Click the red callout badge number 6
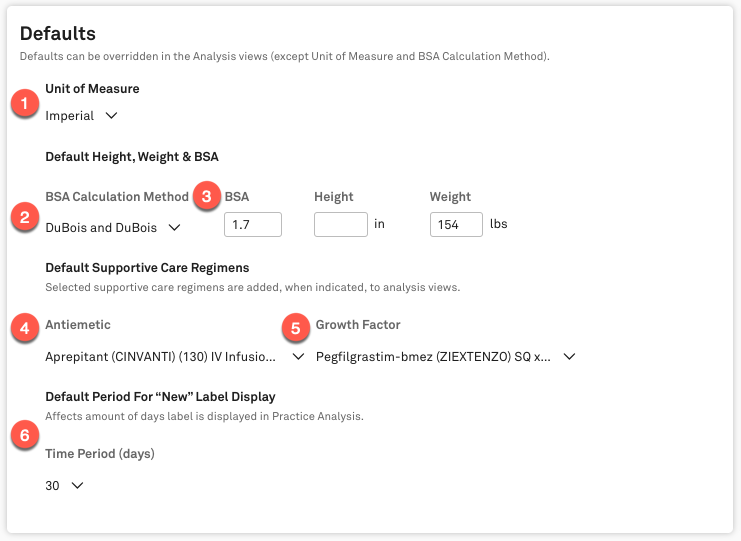 coord(25,435)
